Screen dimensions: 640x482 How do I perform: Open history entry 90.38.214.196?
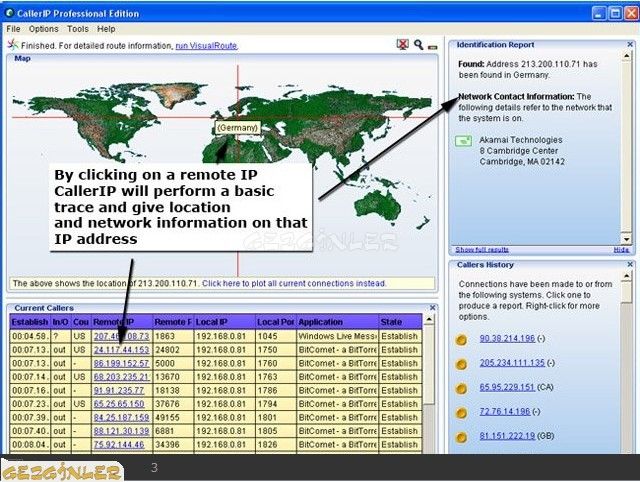click(x=507, y=338)
